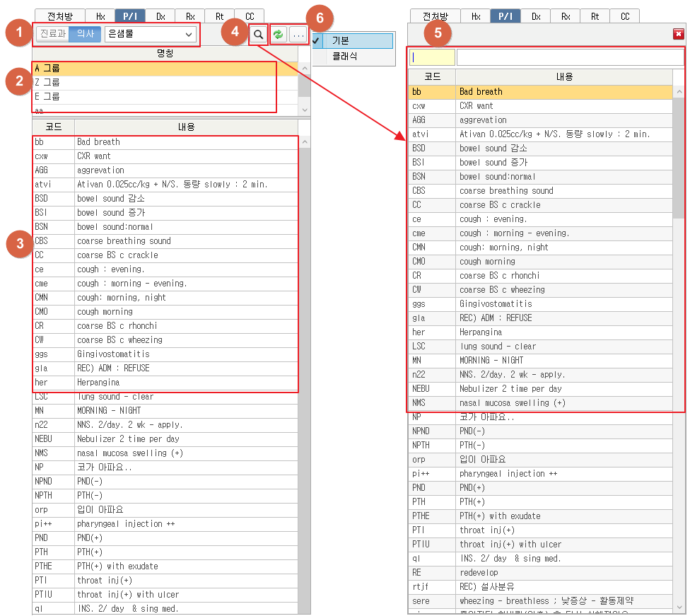The width and height of the screenshot is (690, 616).
Task: Toggle to 진료과 mode
Action: (x=52, y=34)
